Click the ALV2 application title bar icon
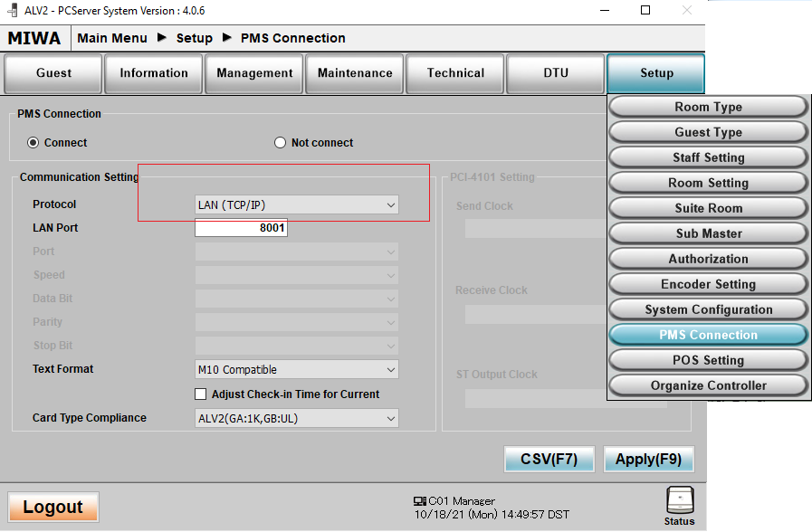Image resolution: width=812 pixels, height=532 pixels. click(11, 10)
